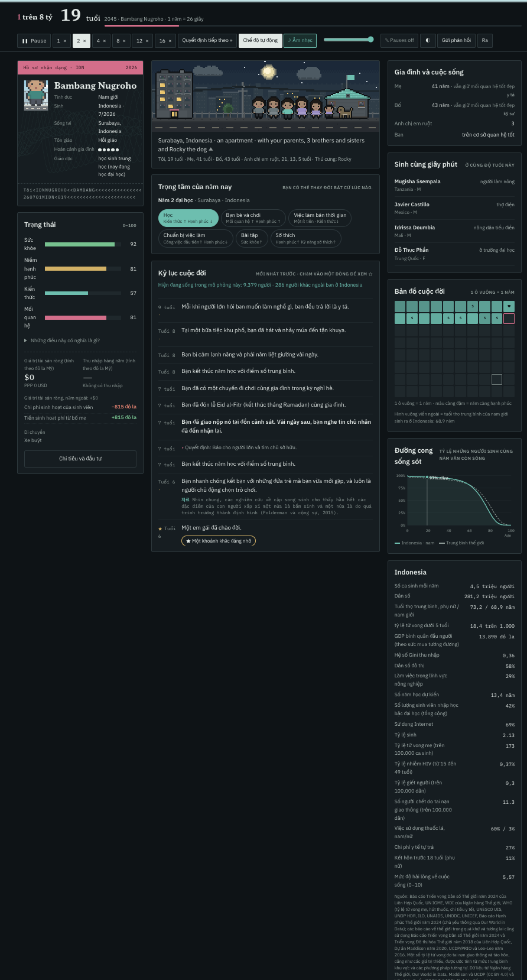Screen dimensions: 527x980
Task: Select the Bạn bè và chơi focus chip
Action: (253, 218)
